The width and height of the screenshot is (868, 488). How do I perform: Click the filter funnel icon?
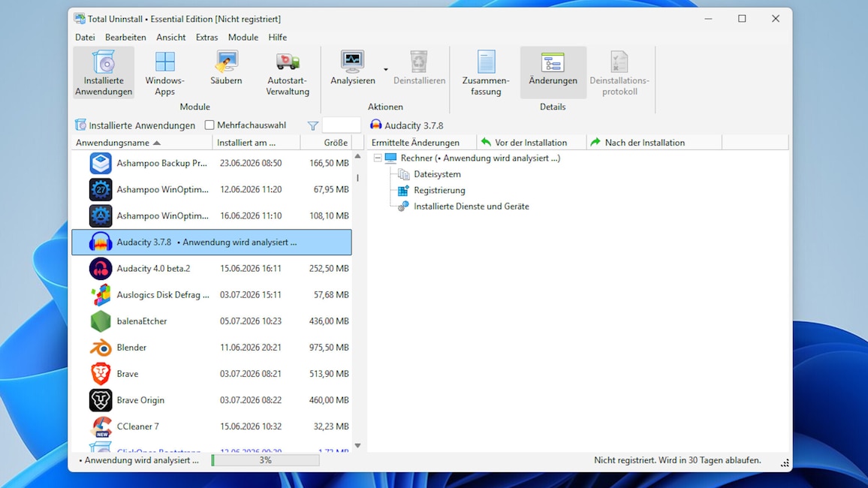[x=313, y=125]
